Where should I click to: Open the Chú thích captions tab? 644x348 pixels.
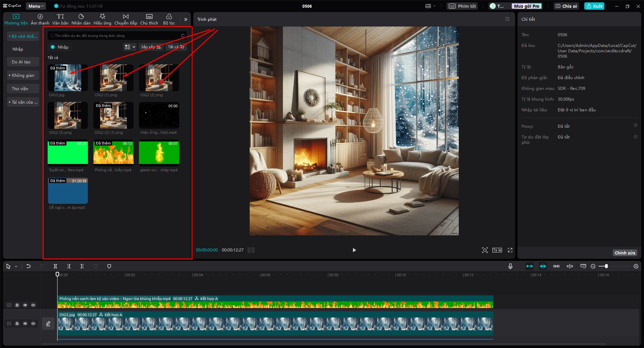tap(149, 19)
